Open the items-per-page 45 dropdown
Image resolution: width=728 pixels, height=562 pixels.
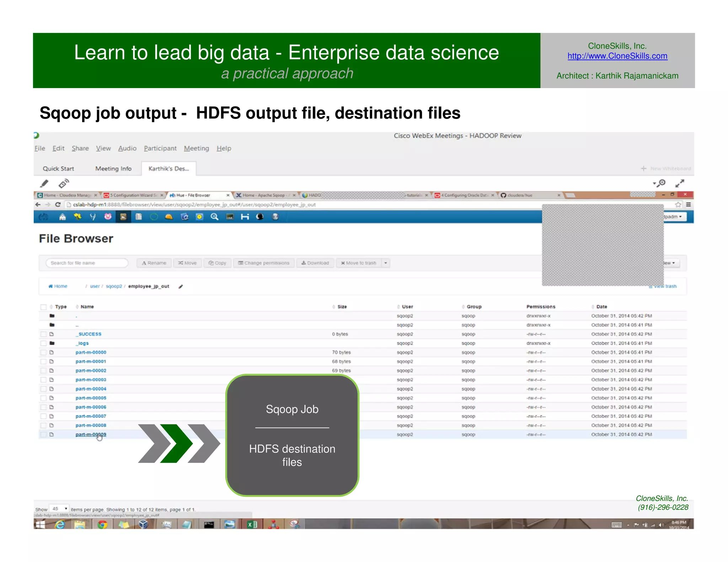click(x=59, y=509)
